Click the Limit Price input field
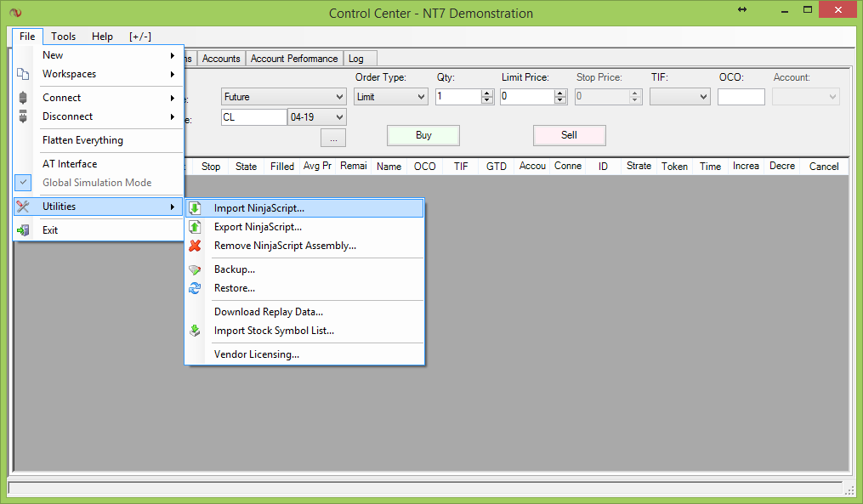Image resolution: width=863 pixels, height=504 pixels. pyautogui.click(x=527, y=97)
